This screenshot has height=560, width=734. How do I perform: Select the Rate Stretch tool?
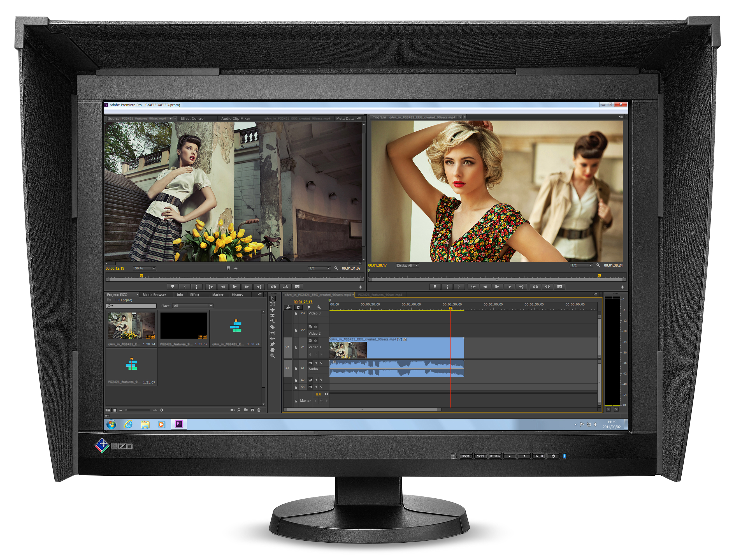[272, 321]
